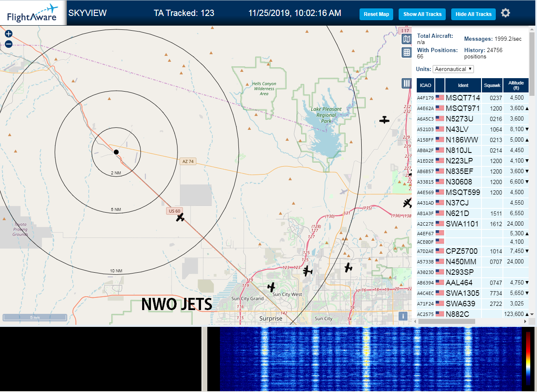This screenshot has width=537, height=392.
Task: Click the FlightAware logo
Action: [33, 13]
